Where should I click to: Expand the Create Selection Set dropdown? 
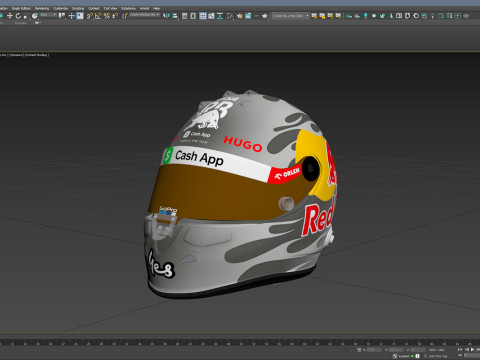click(x=145, y=15)
